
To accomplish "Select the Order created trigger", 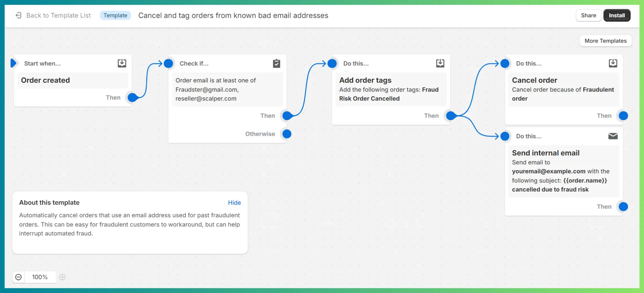I will pos(73,80).
